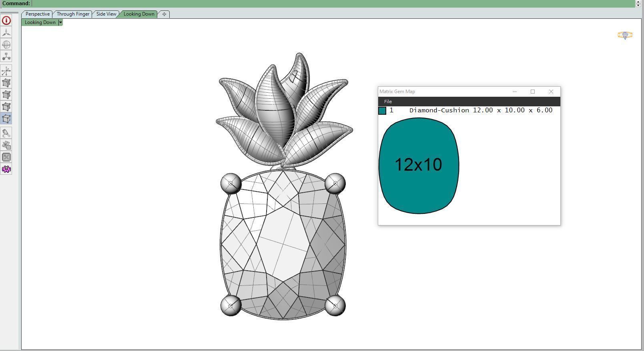This screenshot has width=644, height=351.
Task: Click the first shaded cube icon
Action: coord(6,83)
